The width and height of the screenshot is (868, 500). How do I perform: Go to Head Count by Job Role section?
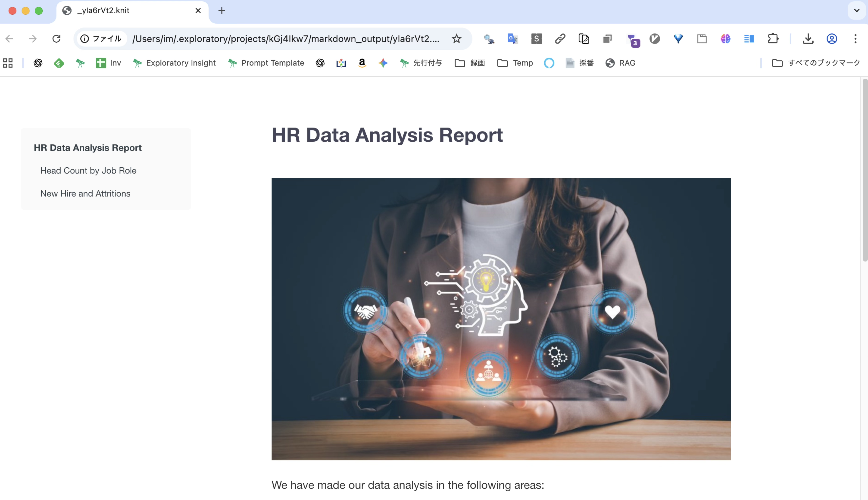tap(88, 171)
